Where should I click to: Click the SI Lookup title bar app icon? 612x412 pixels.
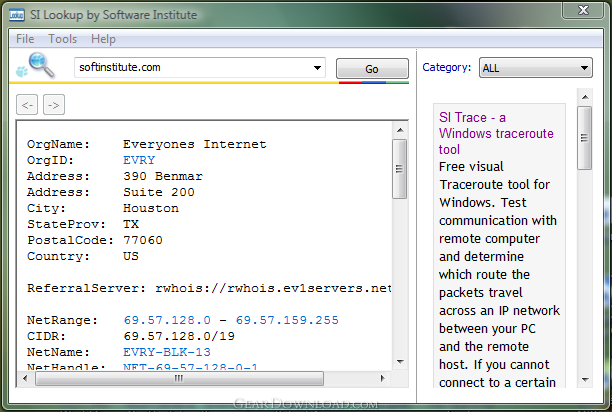(17, 15)
